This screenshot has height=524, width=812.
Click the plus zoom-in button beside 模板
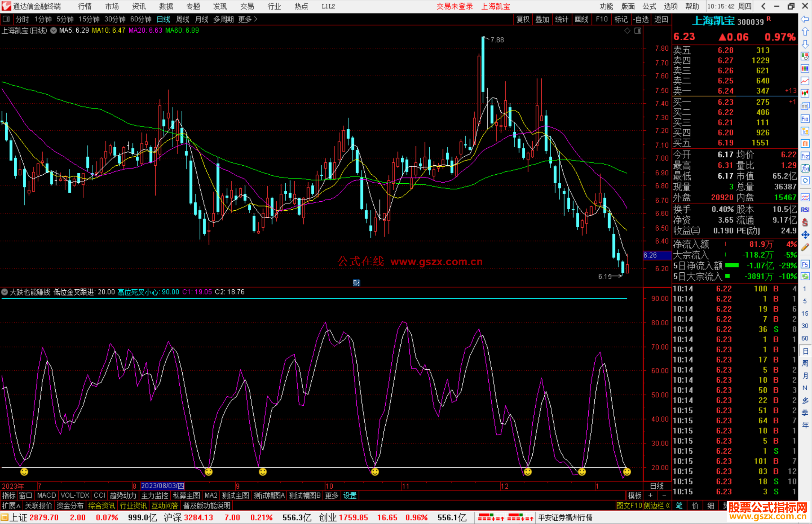(650, 495)
